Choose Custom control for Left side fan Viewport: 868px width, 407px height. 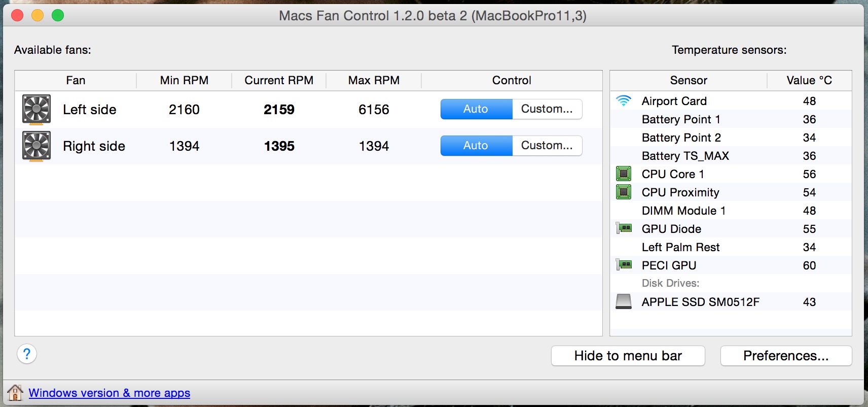547,109
